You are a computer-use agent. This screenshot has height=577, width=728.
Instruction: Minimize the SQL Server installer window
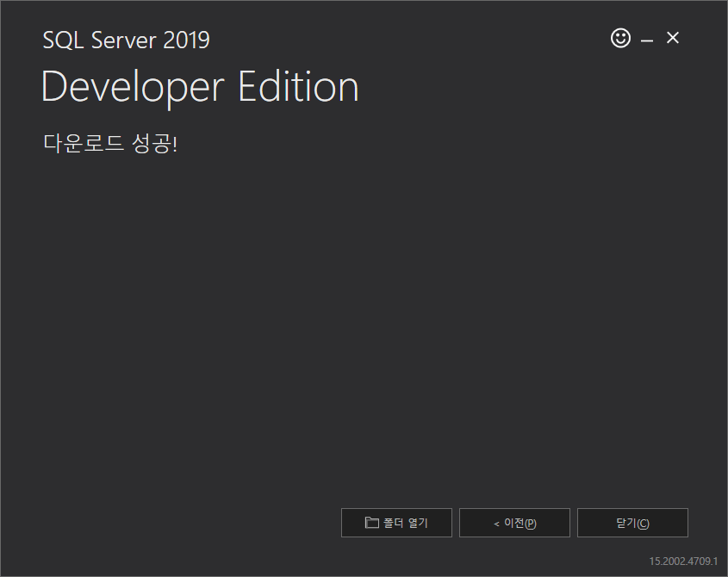647,40
